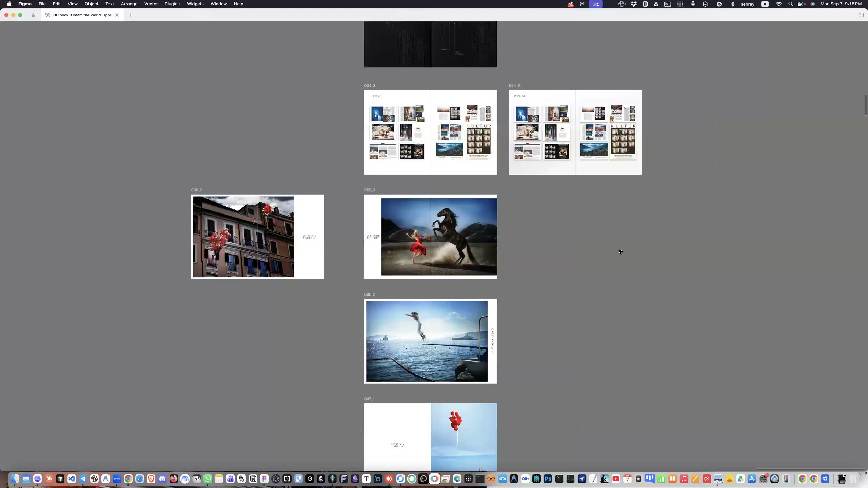The height and width of the screenshot is (488, 868).
Task: Open Zoom from the Dock
Action: pos(117,479)
